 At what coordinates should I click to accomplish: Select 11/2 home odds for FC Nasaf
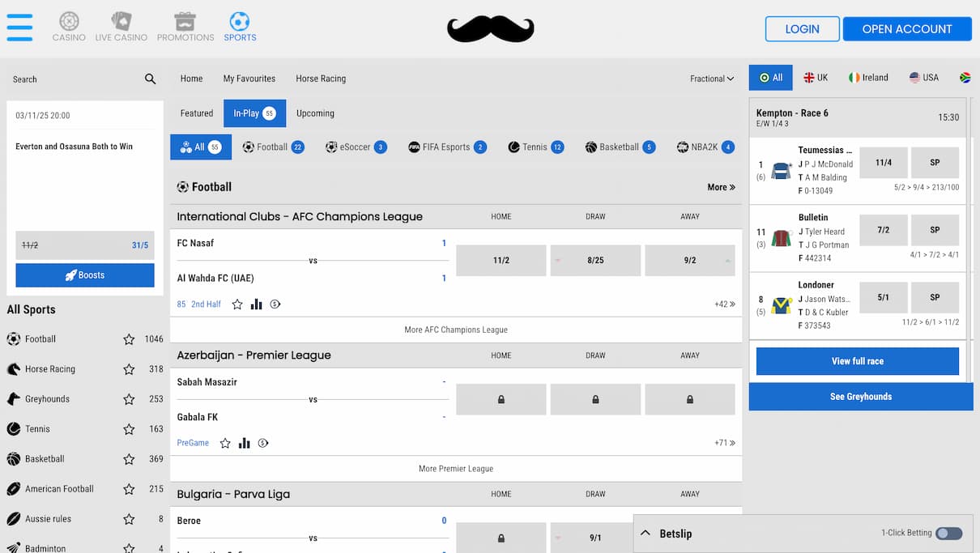(501, 261)
